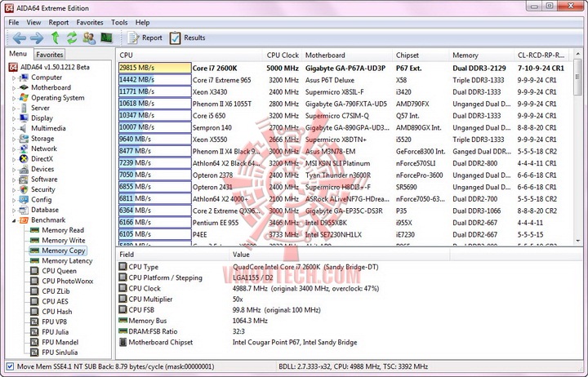Click the Display monitor icon
588x377 pixels.
pyautogui.click(x=24, y=118)
